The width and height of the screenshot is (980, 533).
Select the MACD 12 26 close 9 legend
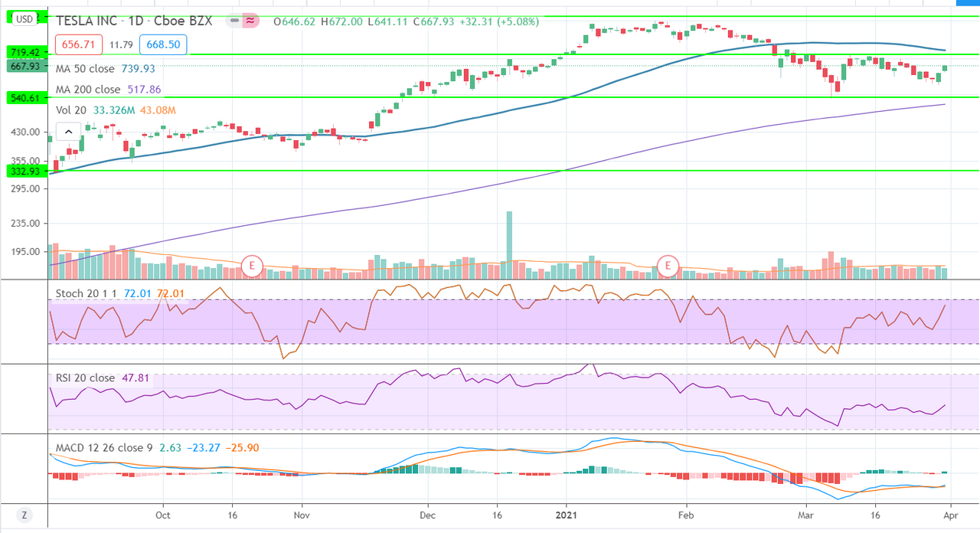[x=104, y=447]
